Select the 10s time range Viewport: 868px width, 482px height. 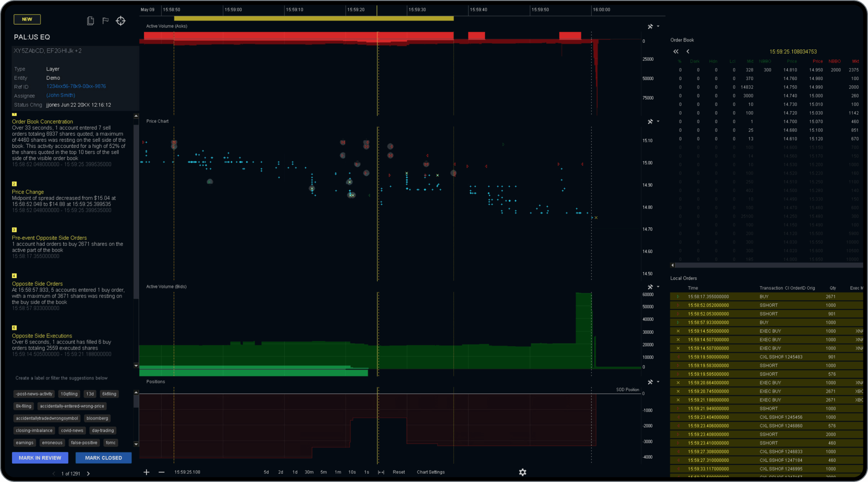click(352, 472)
